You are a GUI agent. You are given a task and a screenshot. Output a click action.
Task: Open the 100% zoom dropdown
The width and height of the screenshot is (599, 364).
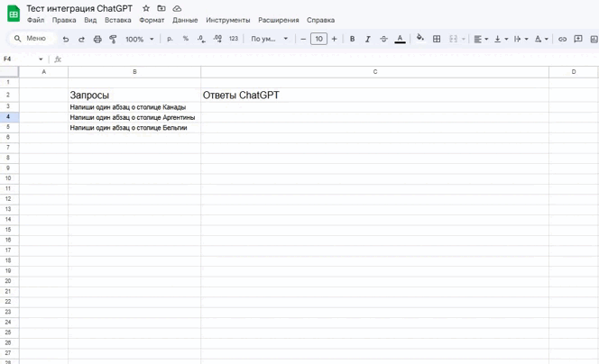140,39
